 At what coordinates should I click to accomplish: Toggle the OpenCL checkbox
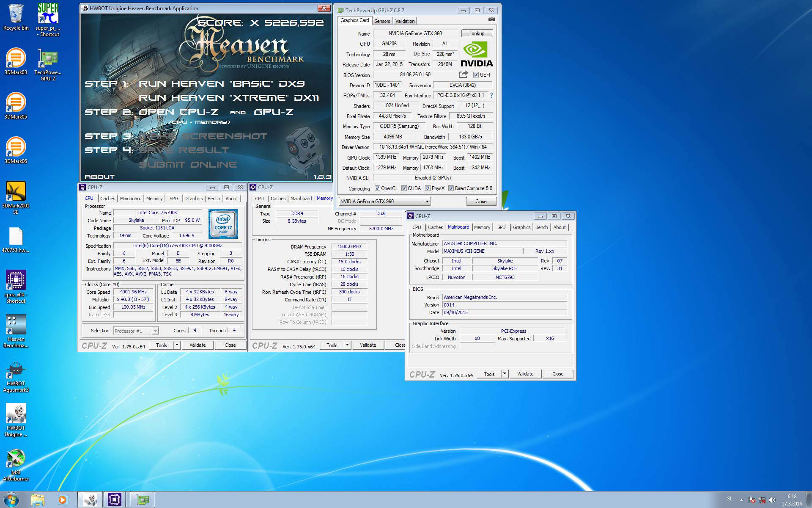377,188
